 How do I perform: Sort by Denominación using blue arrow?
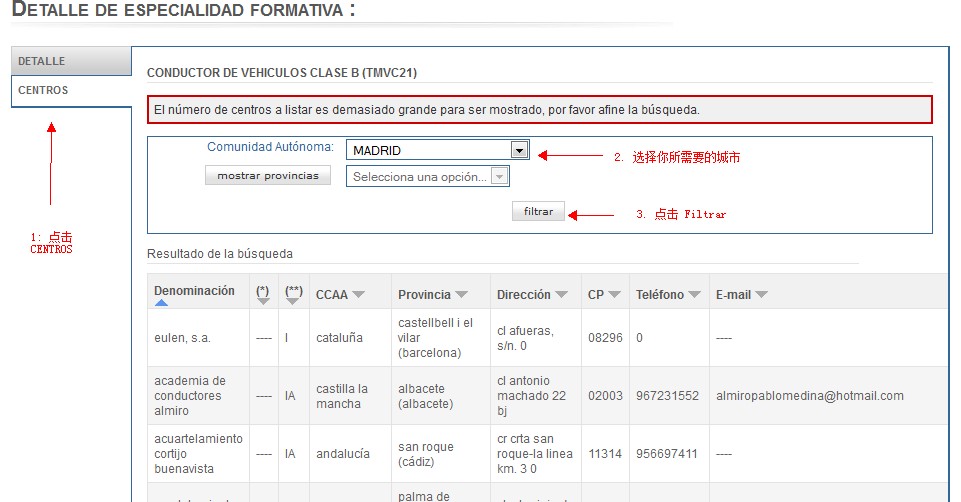[x=161, y=303]
